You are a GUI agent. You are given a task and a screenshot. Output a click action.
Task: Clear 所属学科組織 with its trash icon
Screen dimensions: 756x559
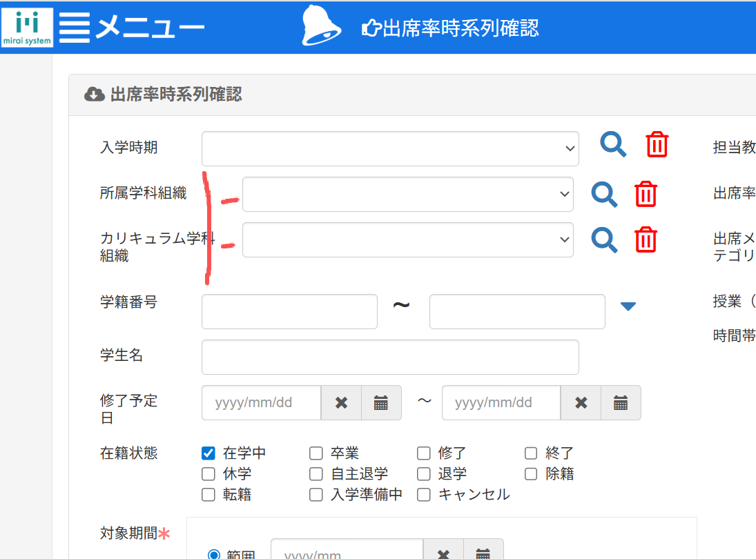[x=646, y=195]
